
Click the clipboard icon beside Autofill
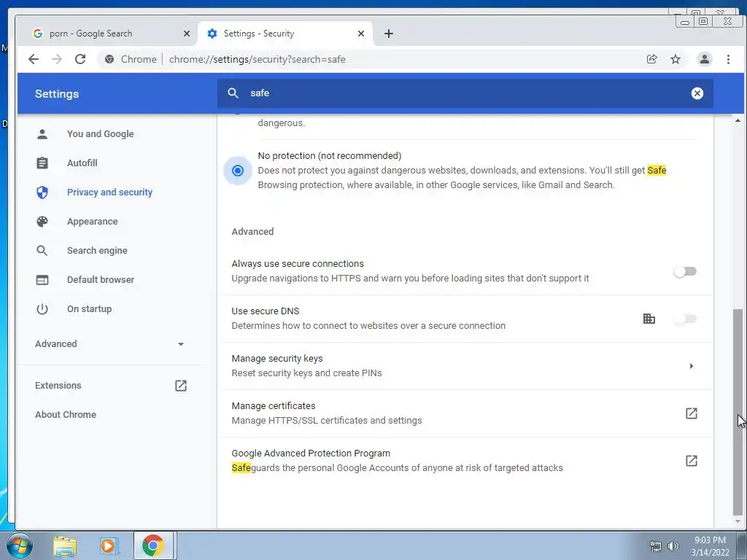[42, 163]
